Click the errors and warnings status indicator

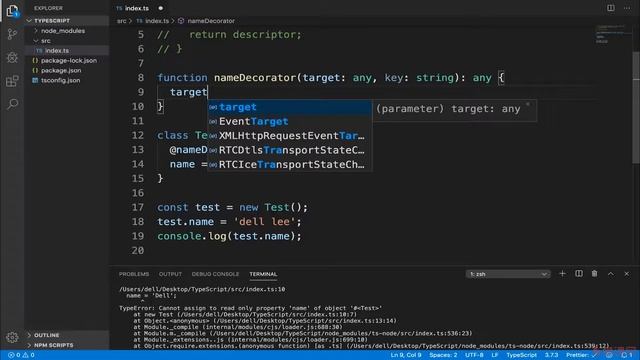pyautogui.click(x=21, y=355)
